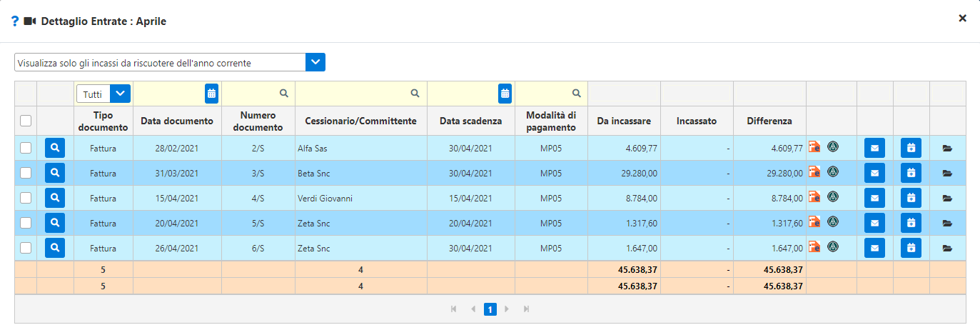Image resolution: width=980 pixels, height=335 pixels.
Task: Select the checkbox for Beta Snc invoice
Action: (26, 173)
